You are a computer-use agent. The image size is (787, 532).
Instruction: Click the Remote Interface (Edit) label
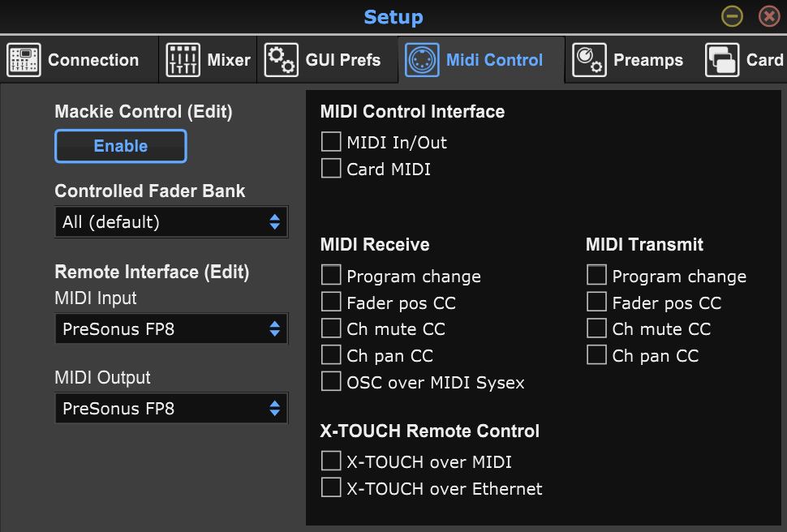tap(152, 272)
